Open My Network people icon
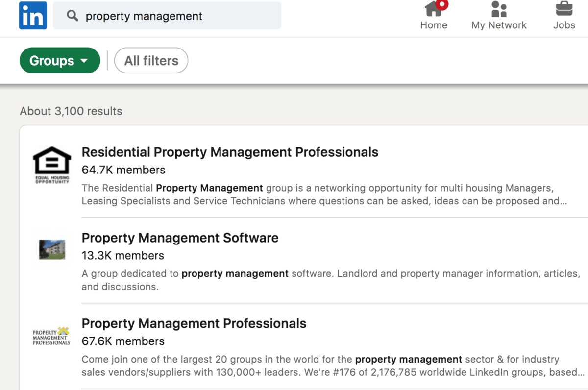This screenshot has width=588, height=390. (499, 9)
